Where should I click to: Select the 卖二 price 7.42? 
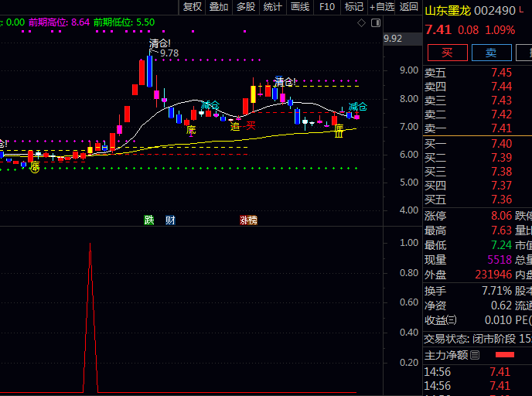click(x=501, y=114)
